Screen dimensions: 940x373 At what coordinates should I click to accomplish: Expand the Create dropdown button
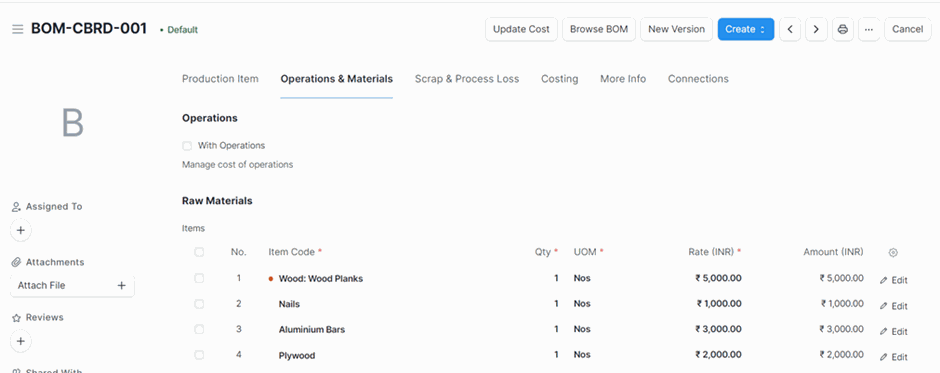coord(746,29)
